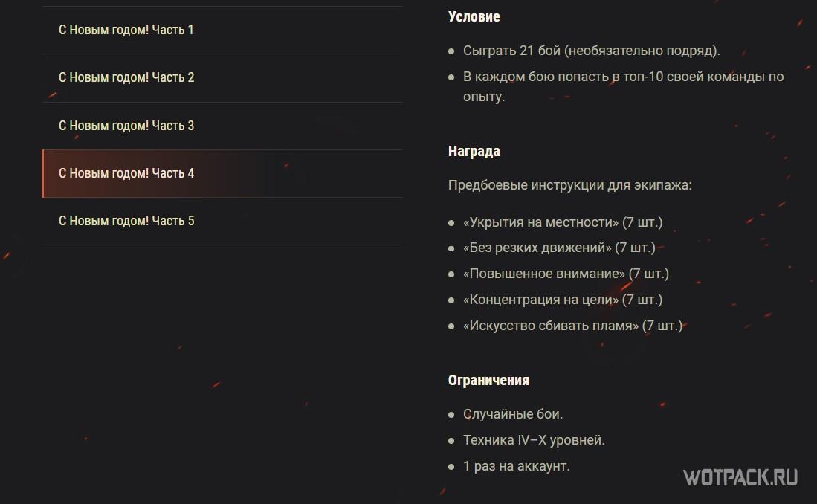817x504 pixels.
Task: Click the active «С Новым годом! Часть 4» tab
Action: click(x=126, y=173)
